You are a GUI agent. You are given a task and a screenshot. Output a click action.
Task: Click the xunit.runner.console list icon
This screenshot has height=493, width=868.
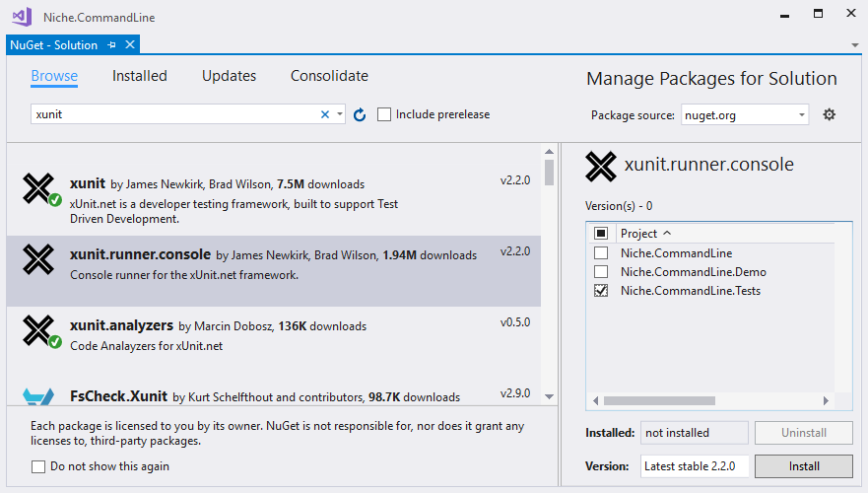click(x=38, y=259)
